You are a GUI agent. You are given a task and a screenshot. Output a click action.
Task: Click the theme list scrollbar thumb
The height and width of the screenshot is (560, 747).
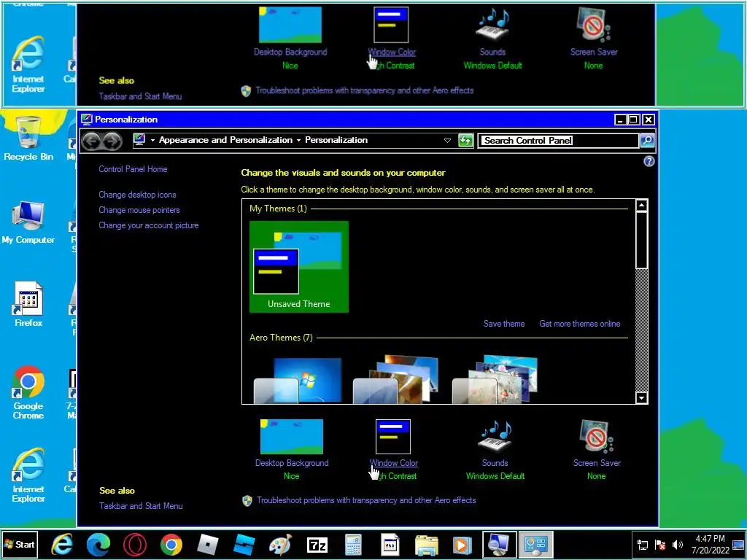click(642, 241)
